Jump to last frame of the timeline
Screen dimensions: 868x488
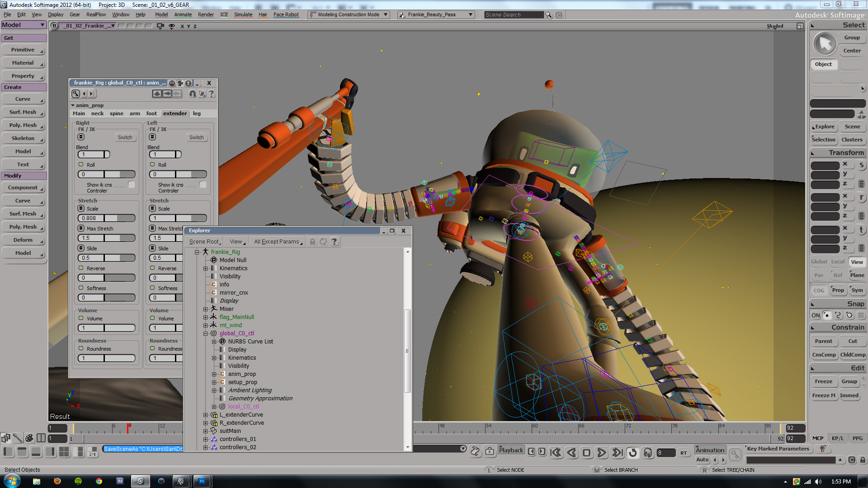(x=617, y=452)
